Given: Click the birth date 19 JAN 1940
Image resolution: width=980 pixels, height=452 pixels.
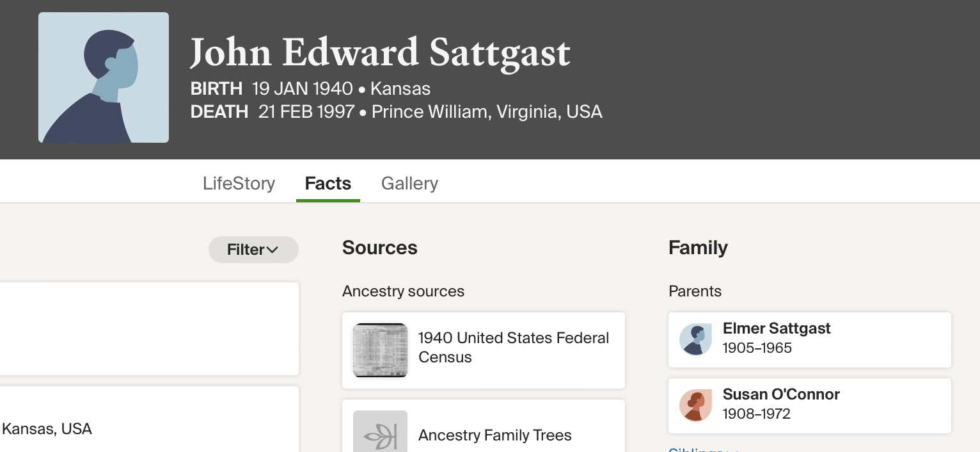Looking at the screenshot, I should tap(302, 88).
